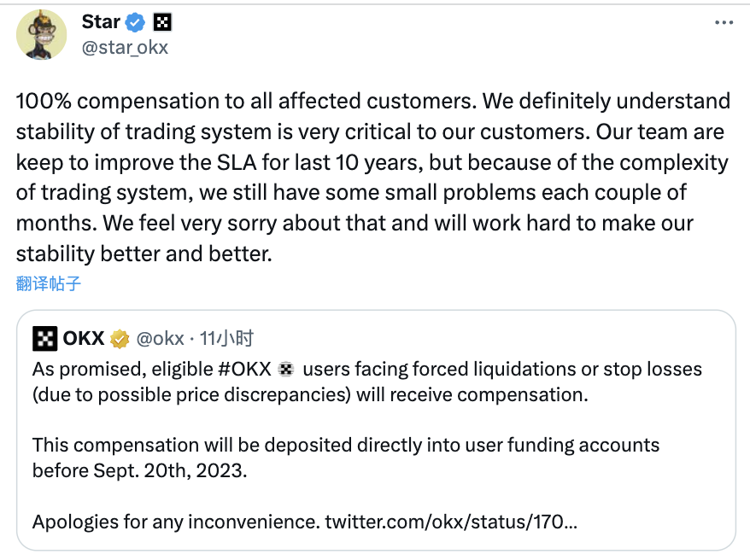
Task: Click the OKX square logo beside Star's name
Action: pos(161,21)
